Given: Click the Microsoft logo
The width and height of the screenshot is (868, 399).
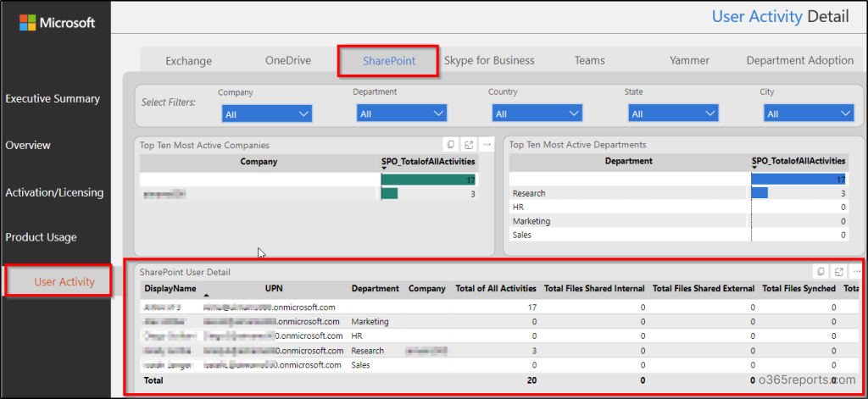Looking at the screenshot, I should (x=57, y=23).
